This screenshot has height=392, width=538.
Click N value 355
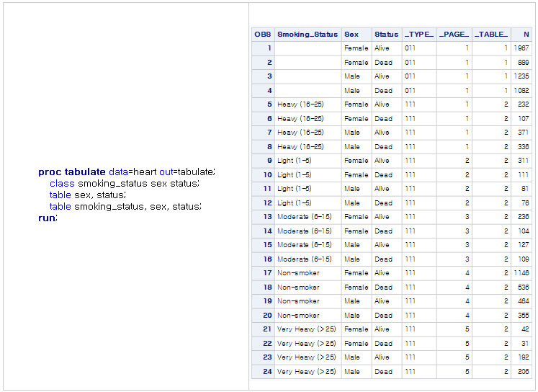[524, 316]
